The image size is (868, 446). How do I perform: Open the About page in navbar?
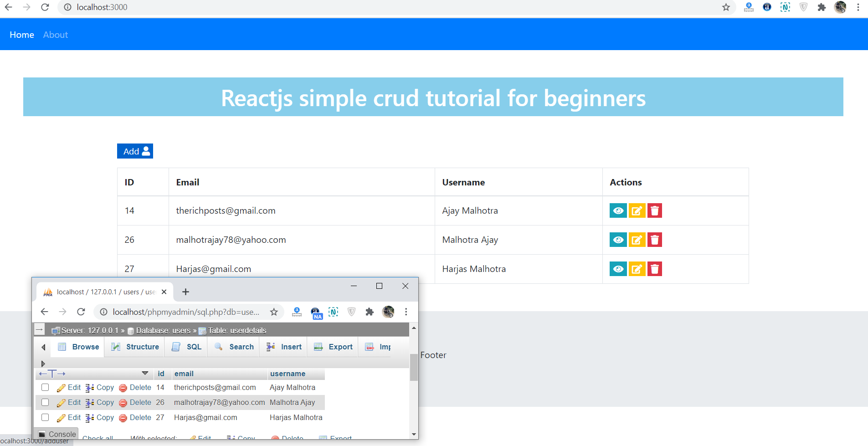pos(55,34)
